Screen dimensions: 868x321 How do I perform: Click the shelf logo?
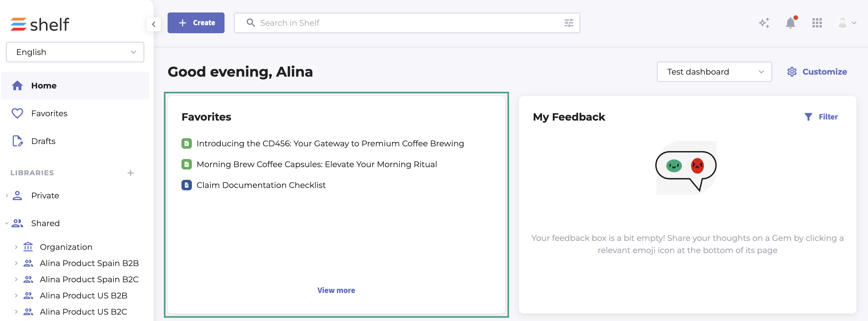point(40,24)
